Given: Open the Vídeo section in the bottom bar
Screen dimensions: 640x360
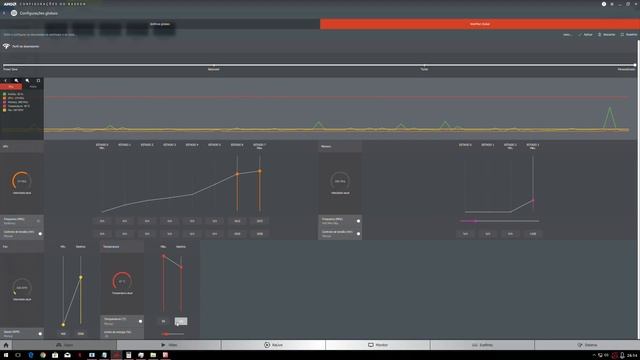Looking at the screenshot, I should pos(169,345).
